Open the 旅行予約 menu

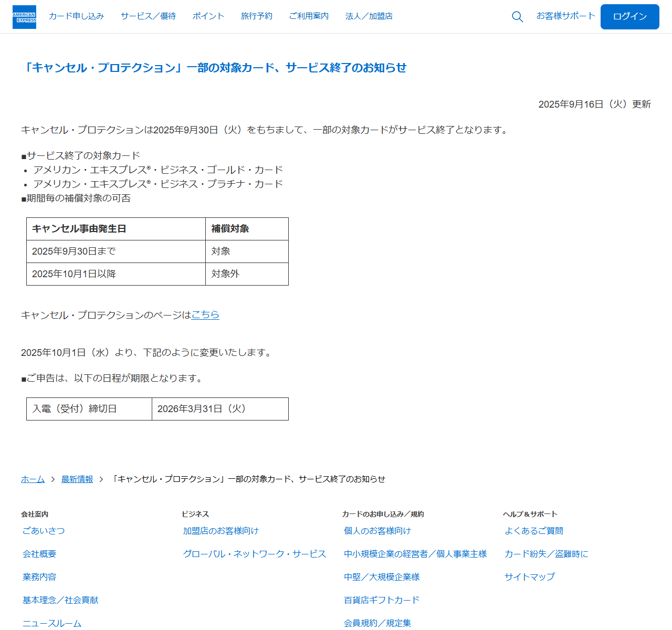[x=257, y=16]
